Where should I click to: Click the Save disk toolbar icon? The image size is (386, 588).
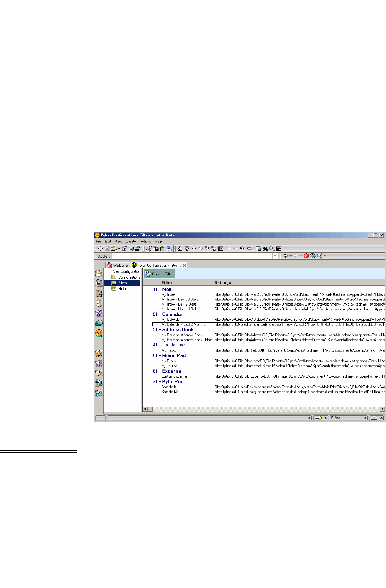point(107,249)
